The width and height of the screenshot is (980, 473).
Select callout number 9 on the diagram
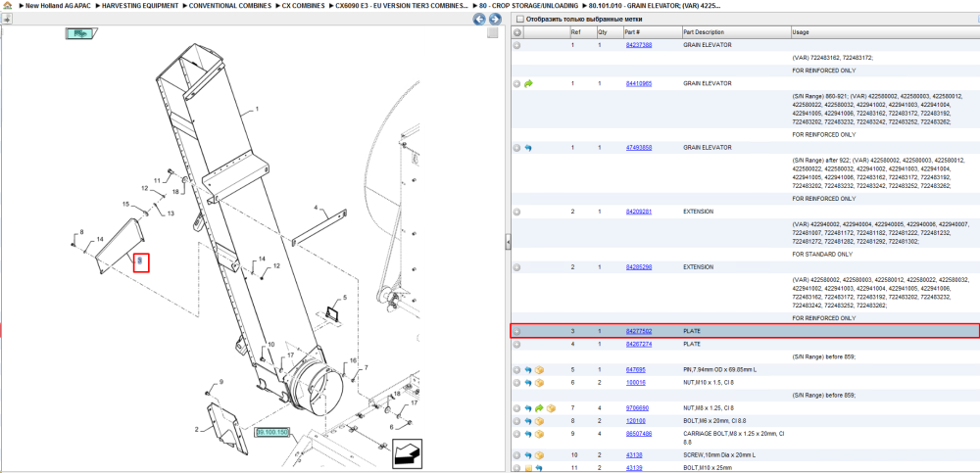(220, 381)
